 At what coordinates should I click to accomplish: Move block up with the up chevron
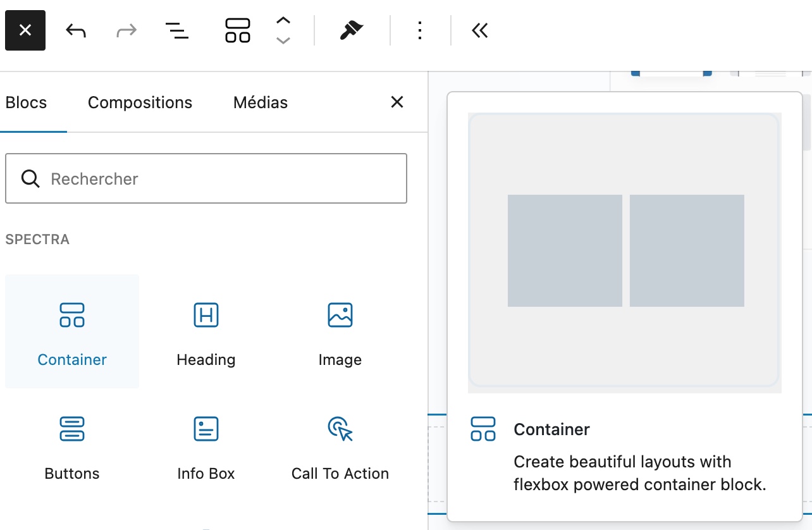pyautogui.click(x=283, y=20)
